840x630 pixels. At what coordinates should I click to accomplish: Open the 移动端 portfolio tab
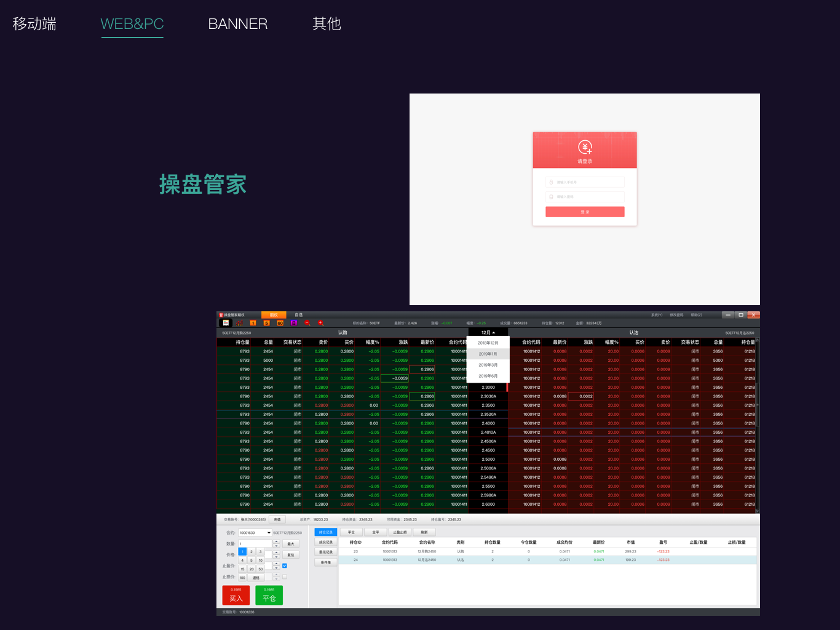point(34,23)
